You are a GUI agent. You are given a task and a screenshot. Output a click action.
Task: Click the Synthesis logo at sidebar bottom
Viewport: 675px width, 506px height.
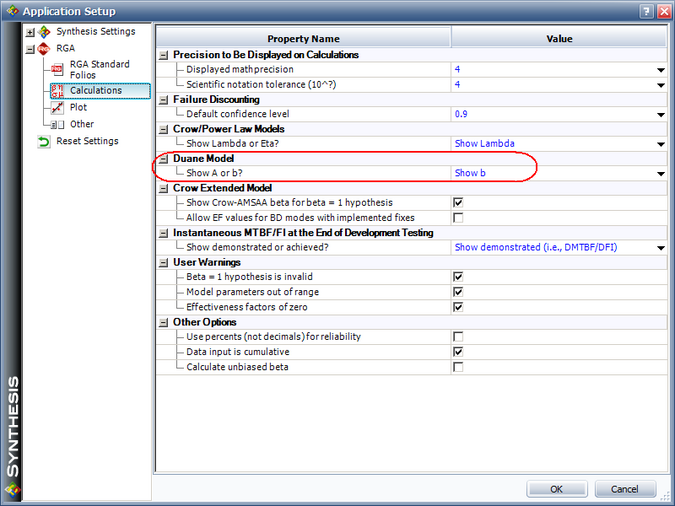click(x=12, y=490)
